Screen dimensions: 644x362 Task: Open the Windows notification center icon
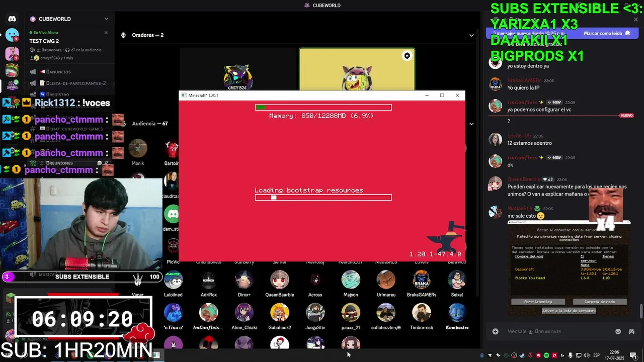click(x=634, y=356)
